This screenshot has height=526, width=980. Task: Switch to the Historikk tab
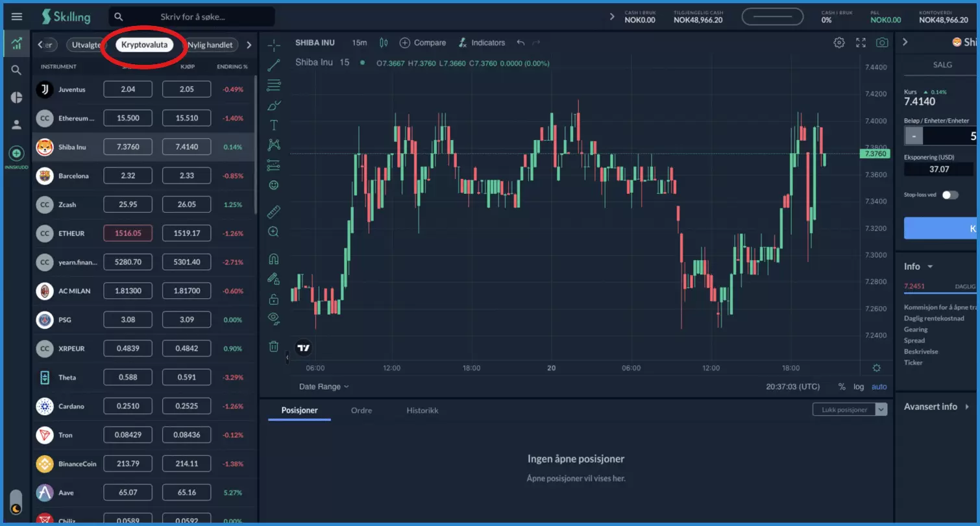click(x=423, y=411)
